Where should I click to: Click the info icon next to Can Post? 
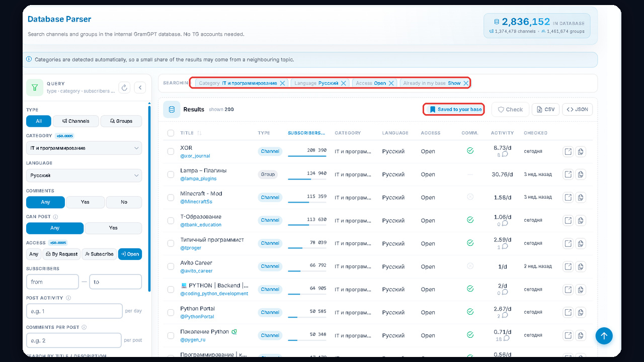[55, 217]
